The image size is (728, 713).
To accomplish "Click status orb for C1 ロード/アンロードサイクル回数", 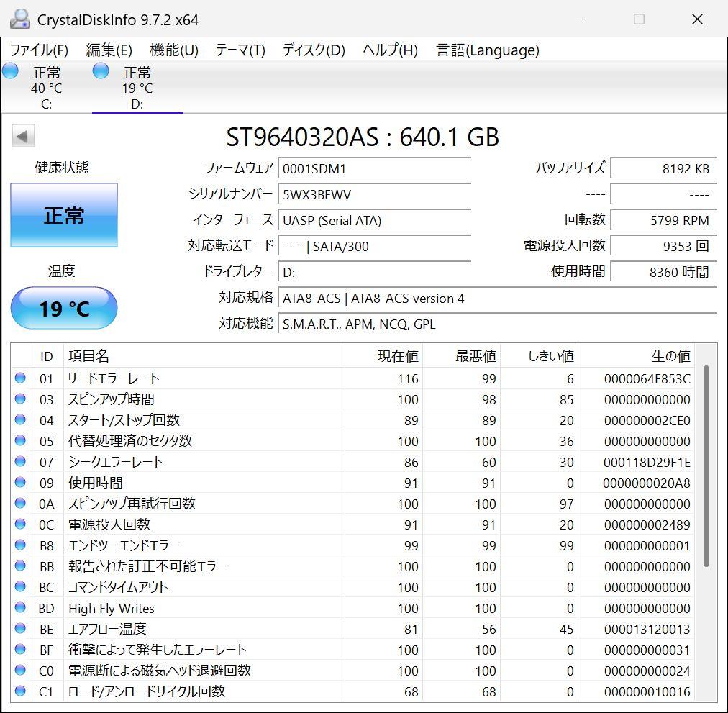I will (20, 691).
